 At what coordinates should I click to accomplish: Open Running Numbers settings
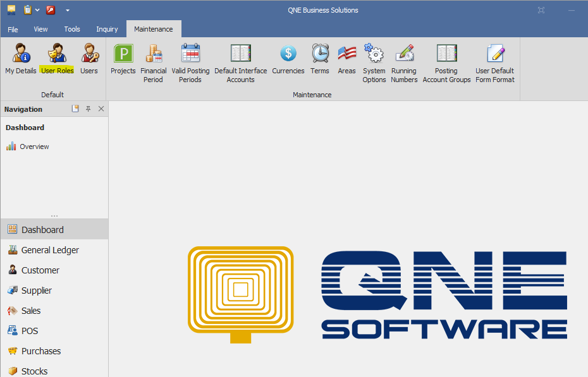pyautogui.click(x=404, y=63)
